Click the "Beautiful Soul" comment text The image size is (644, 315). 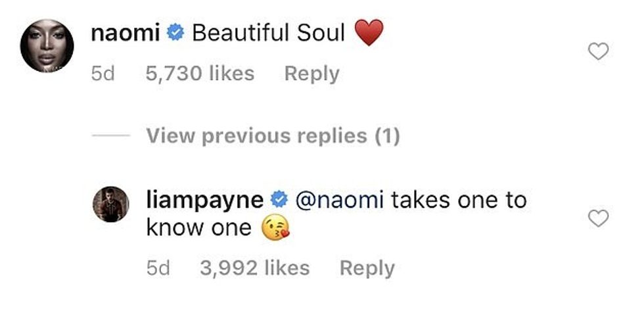268,34
